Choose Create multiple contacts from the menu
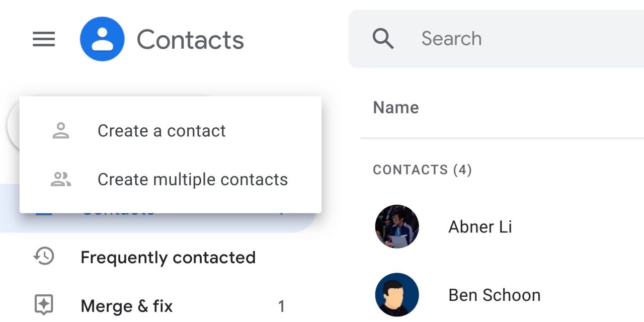The image size is (644, 322). (x=193, y=179)
